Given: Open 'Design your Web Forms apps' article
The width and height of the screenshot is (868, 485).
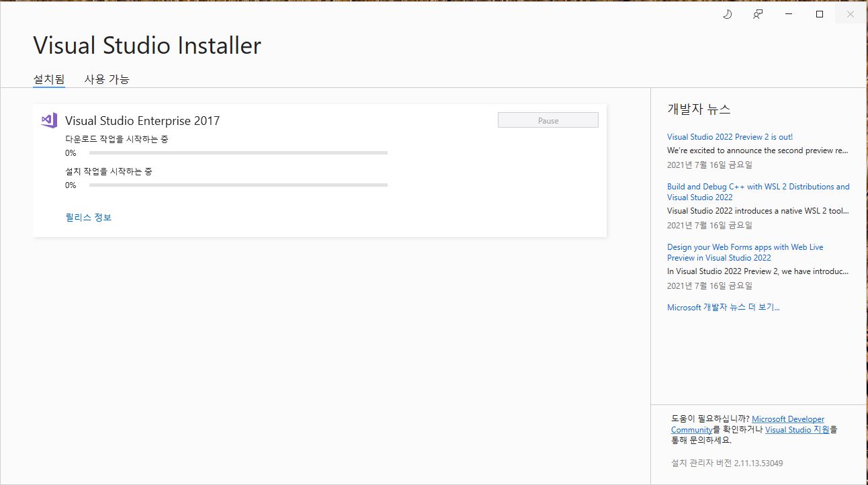Looking at the screenshot, I should coord(745,253).
